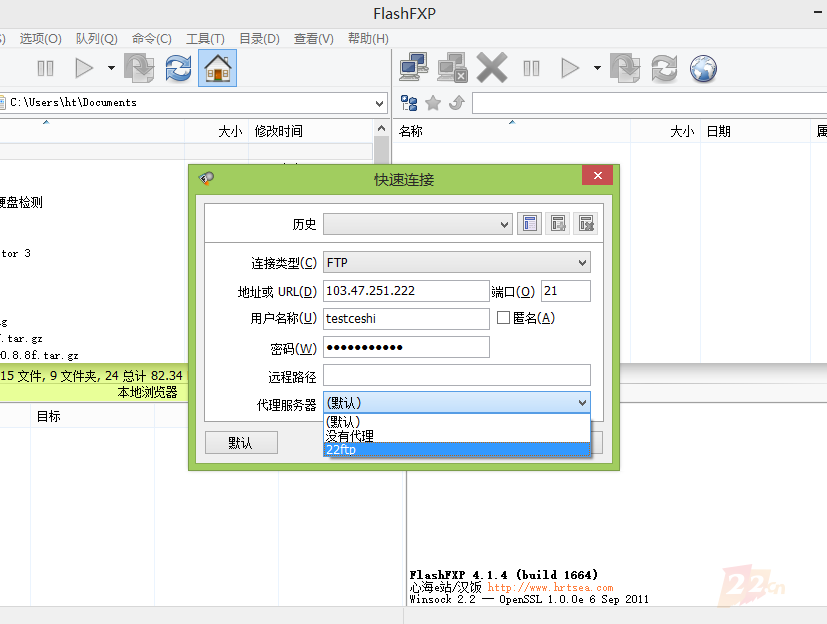
Task: Open the 帮助(H) menu
Action: click(368, 39)
